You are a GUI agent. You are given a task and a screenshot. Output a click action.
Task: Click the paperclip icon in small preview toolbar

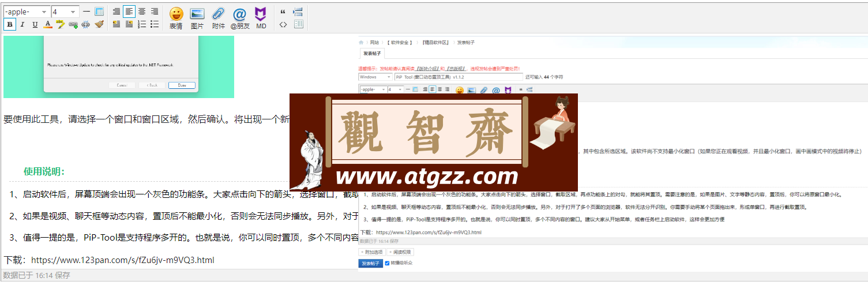coord(484,90)
